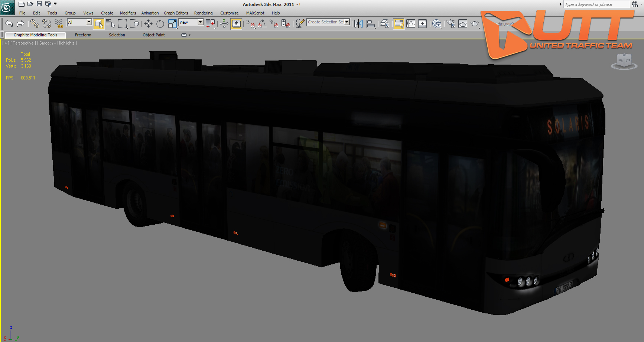This screenshot has width=644, height=342.
Task: Undo the last action with Undo arrow
Action: point(9,24)
